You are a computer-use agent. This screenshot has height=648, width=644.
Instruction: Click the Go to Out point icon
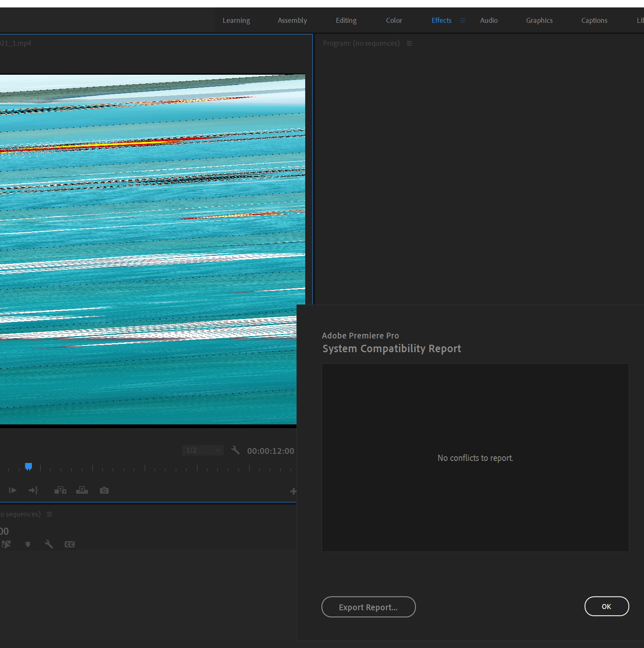pos(33,490)
